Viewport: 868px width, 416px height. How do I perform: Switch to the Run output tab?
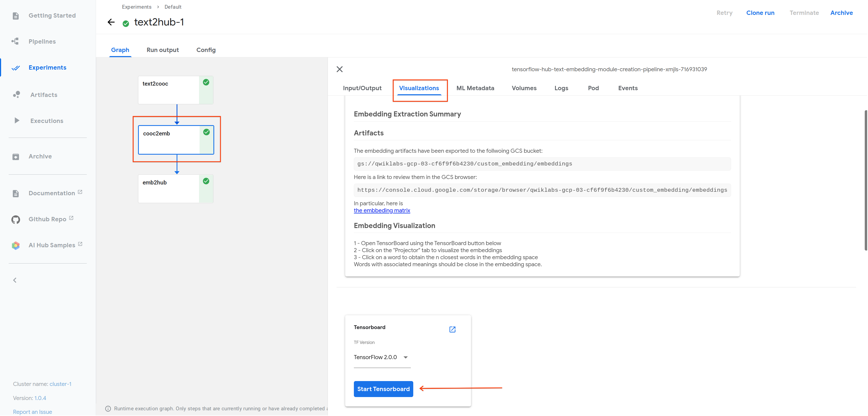(x=162, y=50)
